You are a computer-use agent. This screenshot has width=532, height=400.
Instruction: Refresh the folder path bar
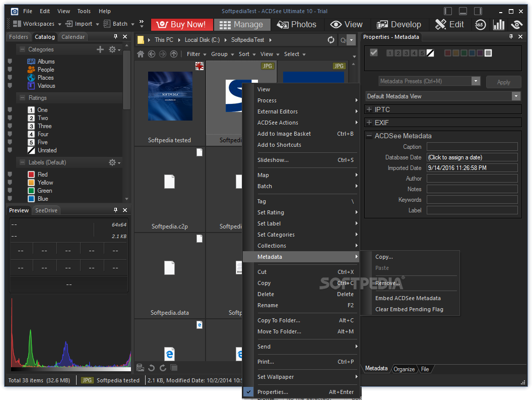tap(331, 40)
